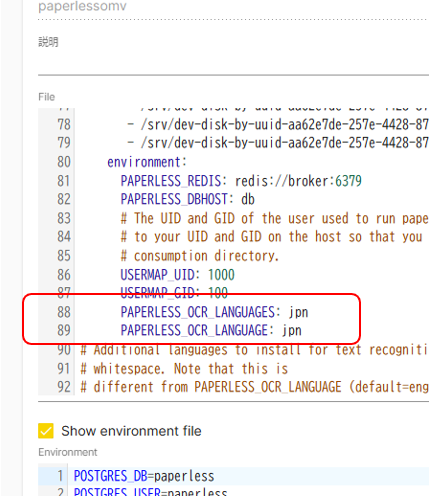The image size is (429, 496).
Task: Click the paperlessomv name field
Action: pos(233,9)
